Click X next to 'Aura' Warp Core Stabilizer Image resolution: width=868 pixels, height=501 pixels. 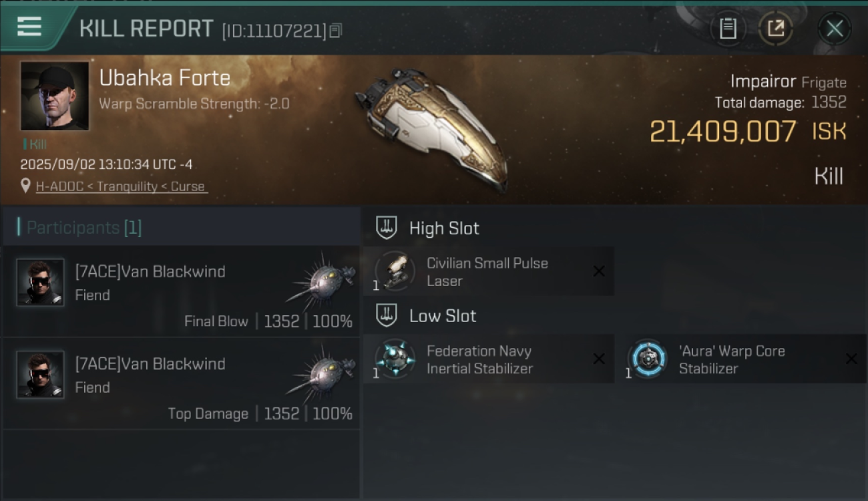[x=851, y=359]
